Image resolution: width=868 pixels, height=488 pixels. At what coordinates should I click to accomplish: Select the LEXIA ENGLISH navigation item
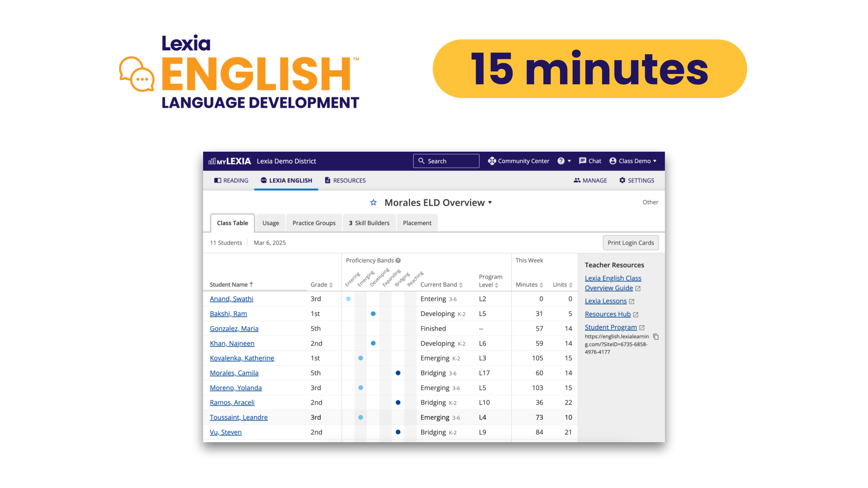point(286,180)
